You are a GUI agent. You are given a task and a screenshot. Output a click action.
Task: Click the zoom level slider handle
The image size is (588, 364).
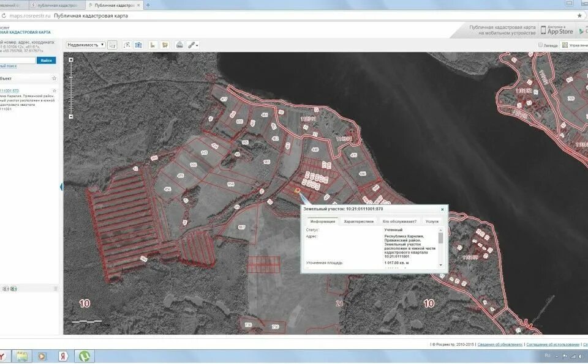71,77
